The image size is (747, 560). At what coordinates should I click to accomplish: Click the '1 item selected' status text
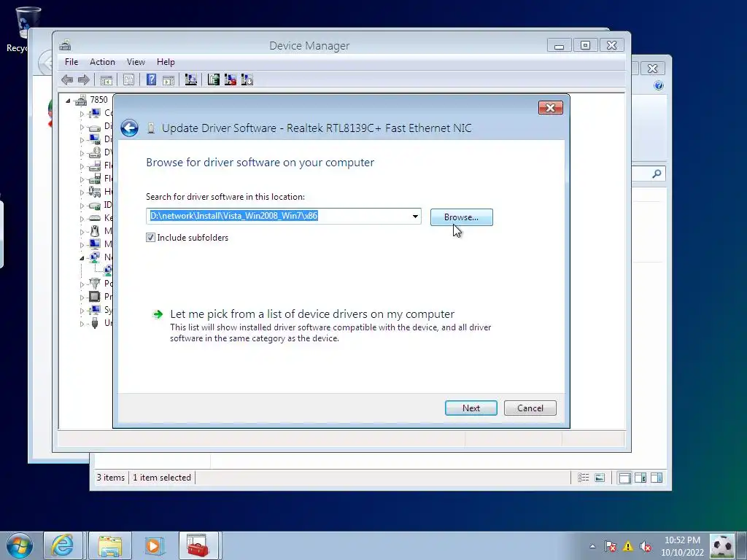pyautogui.click(x=162, y=478)
